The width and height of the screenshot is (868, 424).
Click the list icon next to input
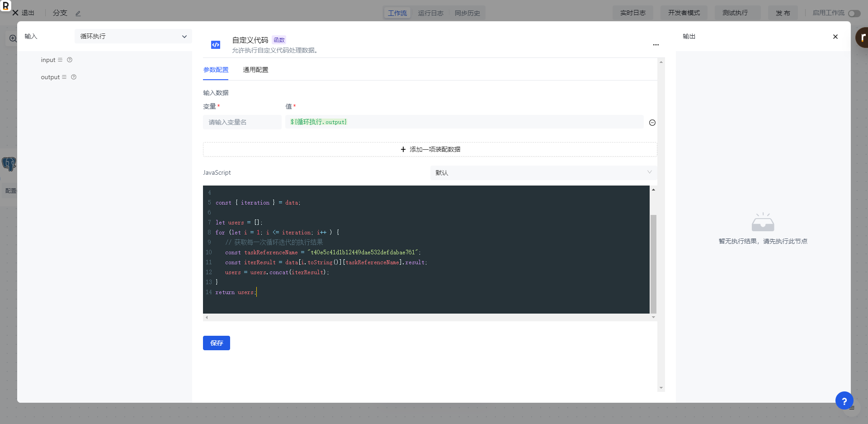60,60
